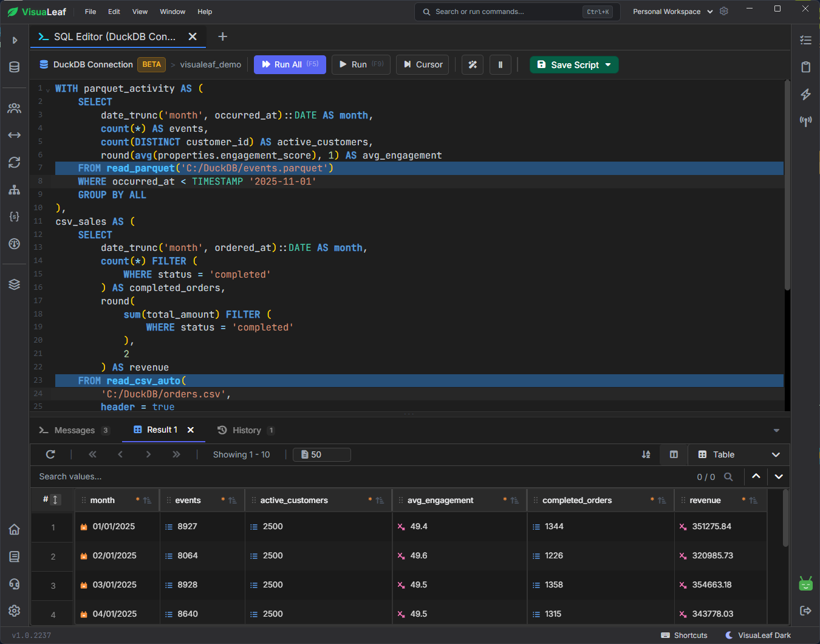Open the layers stack sidebar icon

[x=15, y=284]
